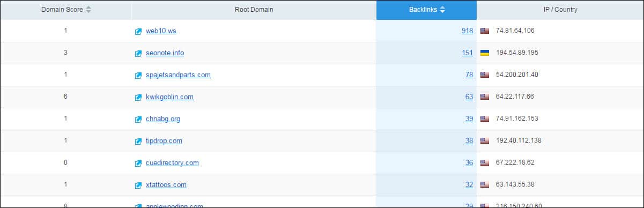Image resolution: width=644 pixels, height=208 pixels.
Task: Click domain score 3 for seonote.info
Action: (x=65, y=53)
